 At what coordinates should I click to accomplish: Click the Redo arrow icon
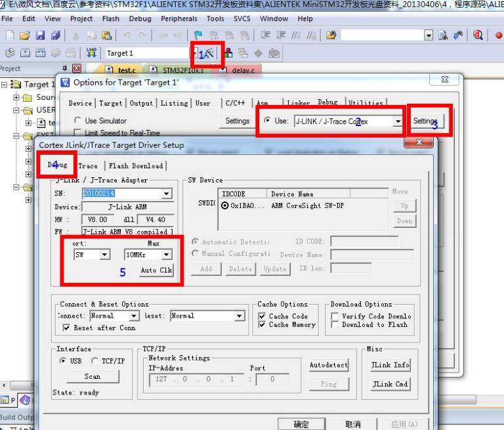click(x=142, y=35)
